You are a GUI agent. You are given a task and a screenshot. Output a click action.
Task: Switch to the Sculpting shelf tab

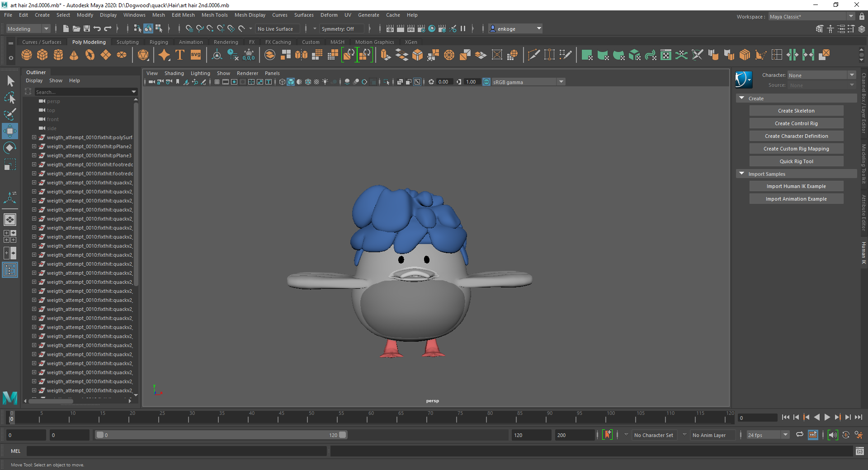pyautogui.click(x=127, y=42)
